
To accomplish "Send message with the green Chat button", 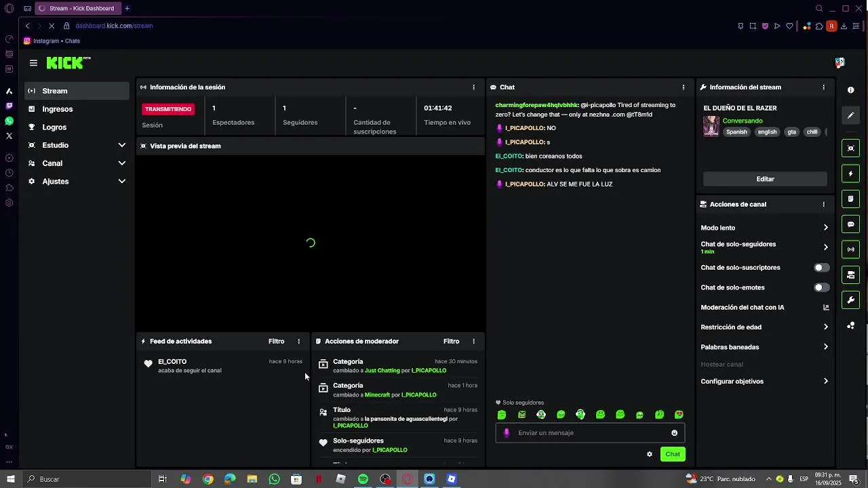I will click(x=673, y=454).
